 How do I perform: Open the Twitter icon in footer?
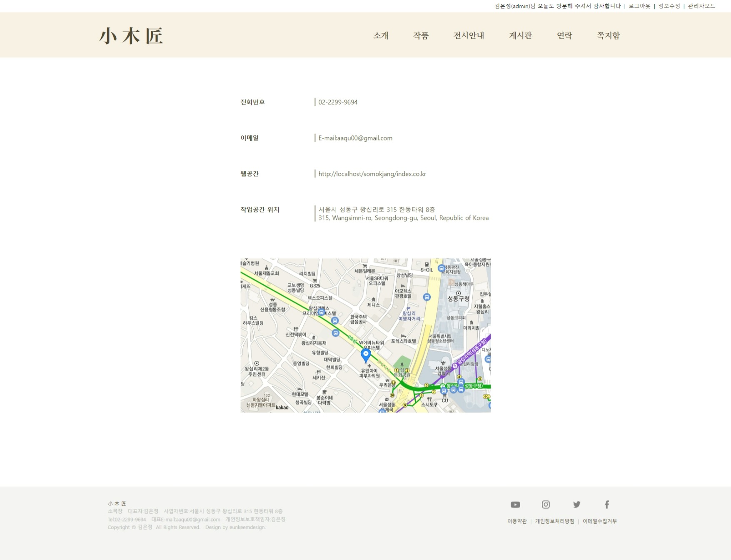(577, 505)
